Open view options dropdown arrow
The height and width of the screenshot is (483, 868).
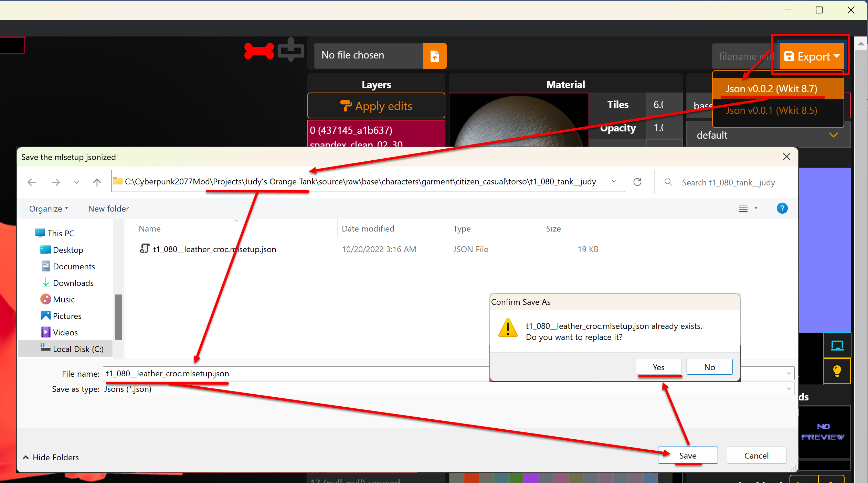click(756, 208)
